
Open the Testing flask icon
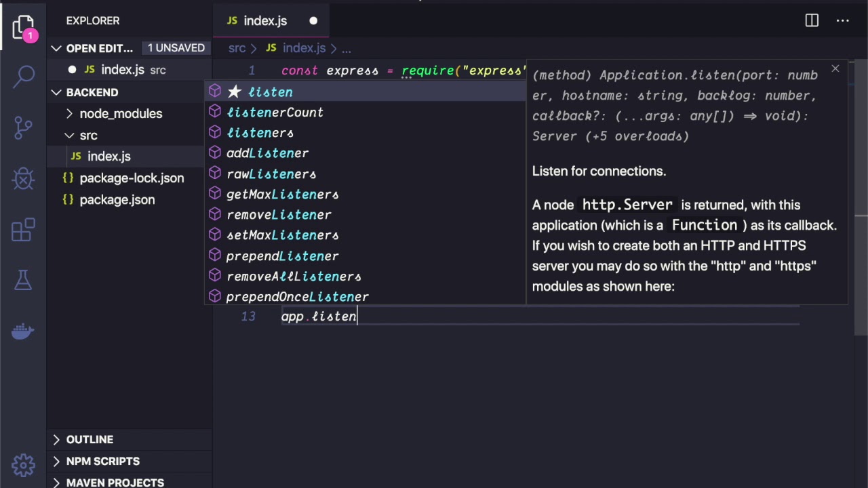(x=24, y=280)
